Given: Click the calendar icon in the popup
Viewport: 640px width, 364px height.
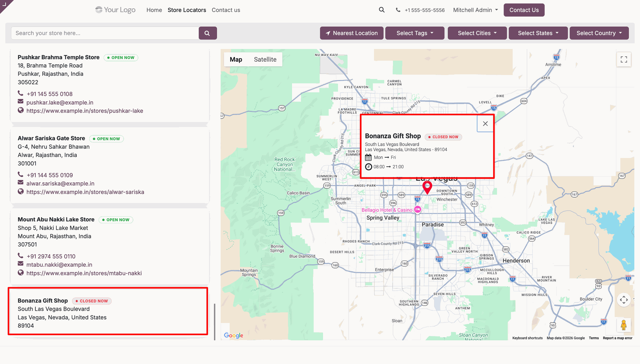Looking at the screenshot, I should [x=368, y=157].
